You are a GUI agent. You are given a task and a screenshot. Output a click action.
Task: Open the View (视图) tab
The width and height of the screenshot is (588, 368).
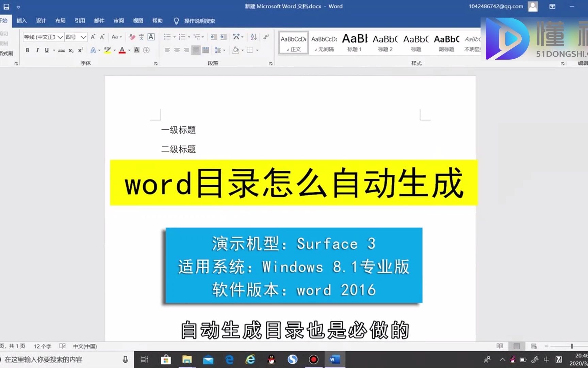coord(138,21)
